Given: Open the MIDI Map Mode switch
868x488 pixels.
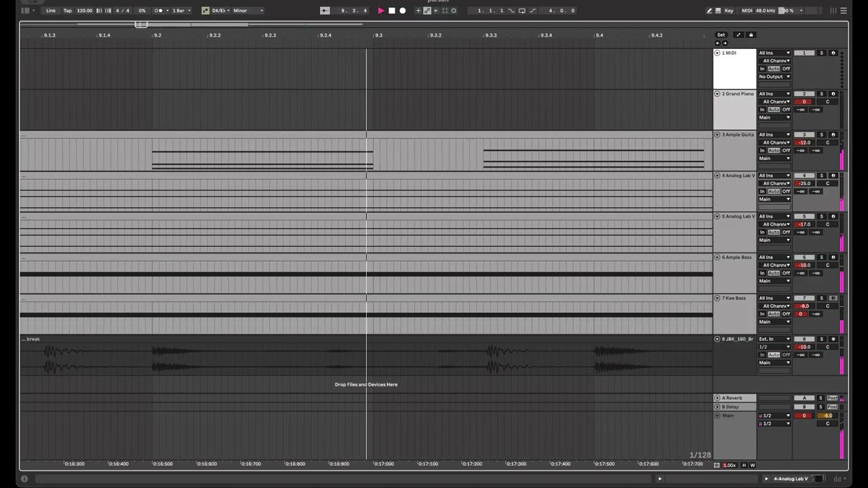Looking at the screenshot, I should [747, 11].
